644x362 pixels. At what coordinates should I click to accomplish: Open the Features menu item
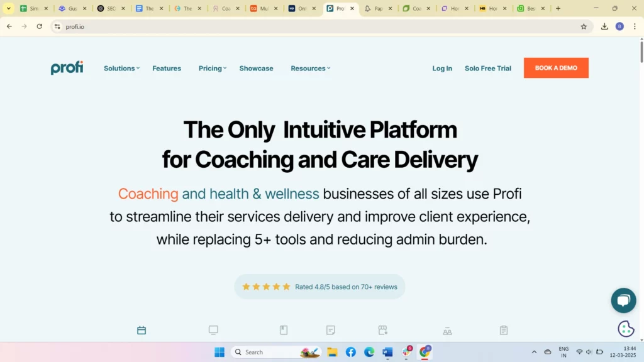click(x=167, y=69)
